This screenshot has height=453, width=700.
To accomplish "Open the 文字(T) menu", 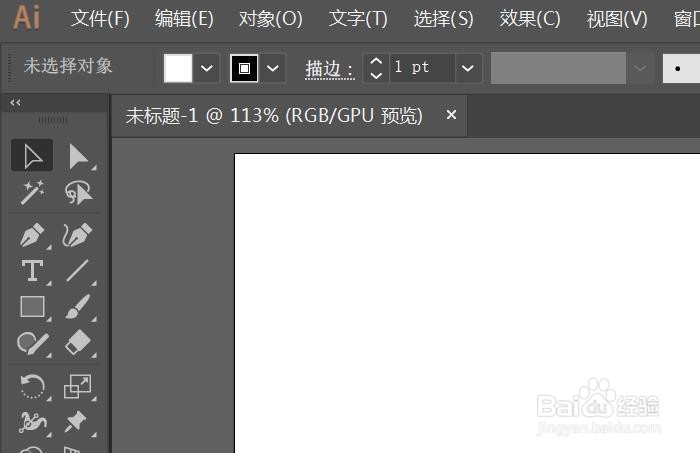I will click(358, 19).
